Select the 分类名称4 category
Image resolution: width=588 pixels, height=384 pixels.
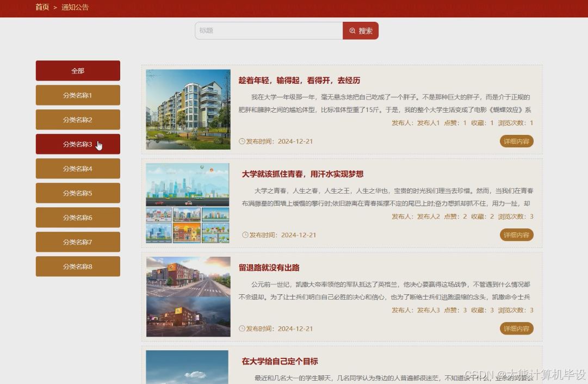click(x=78, y=169)
